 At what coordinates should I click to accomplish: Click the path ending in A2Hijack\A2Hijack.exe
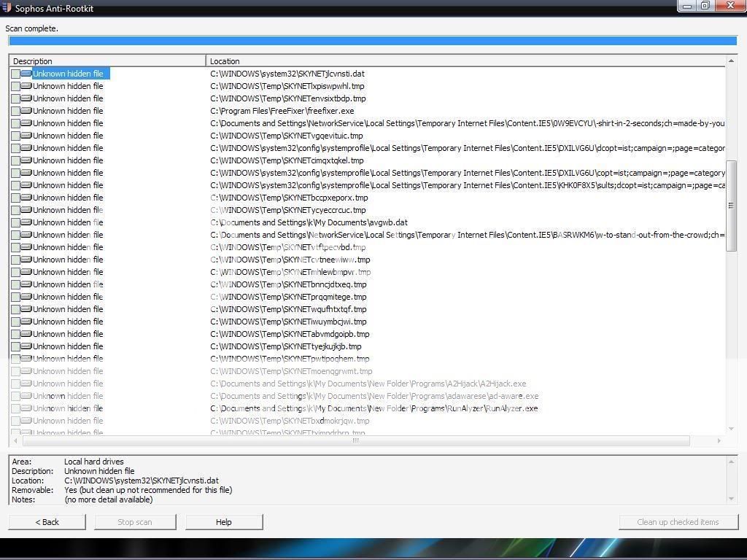point(368,384)
